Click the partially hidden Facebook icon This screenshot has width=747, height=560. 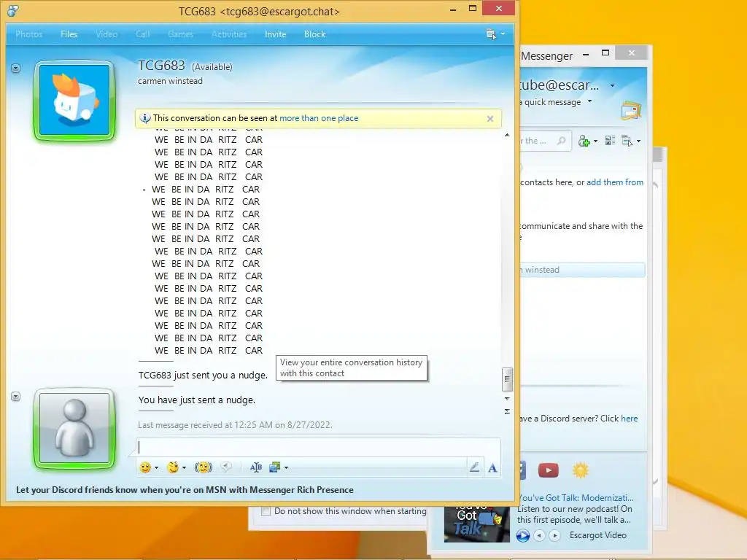coord(522,470)
